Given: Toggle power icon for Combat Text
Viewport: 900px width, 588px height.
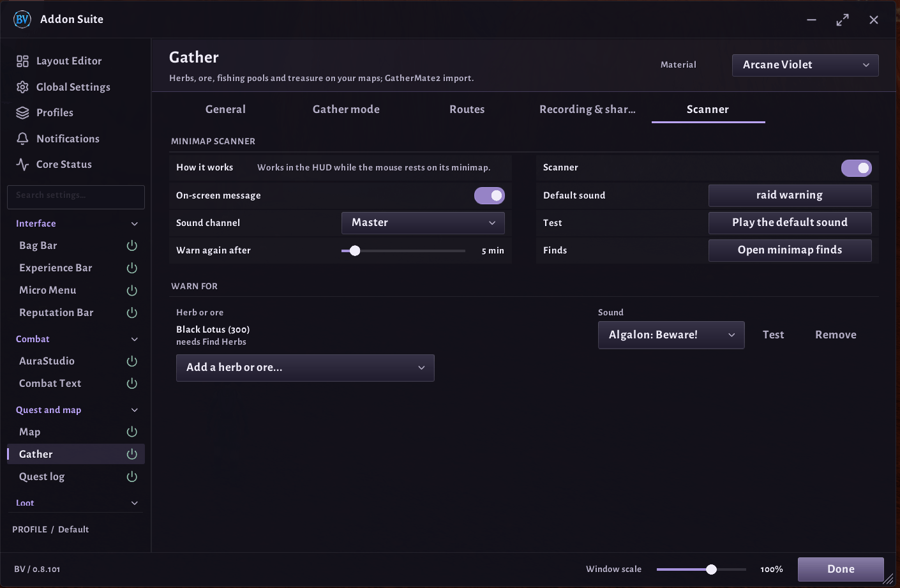Looking at the screenshot, I should pos(132,384).
